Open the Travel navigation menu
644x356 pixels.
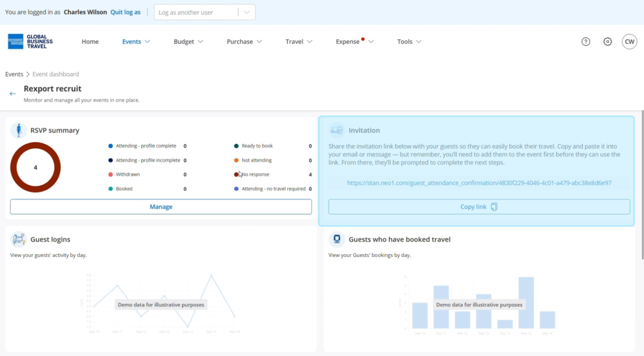[x=299, y=42]
